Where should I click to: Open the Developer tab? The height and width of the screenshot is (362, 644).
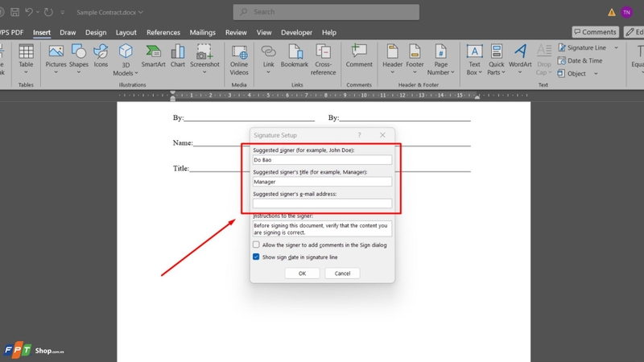pos(296,32)
